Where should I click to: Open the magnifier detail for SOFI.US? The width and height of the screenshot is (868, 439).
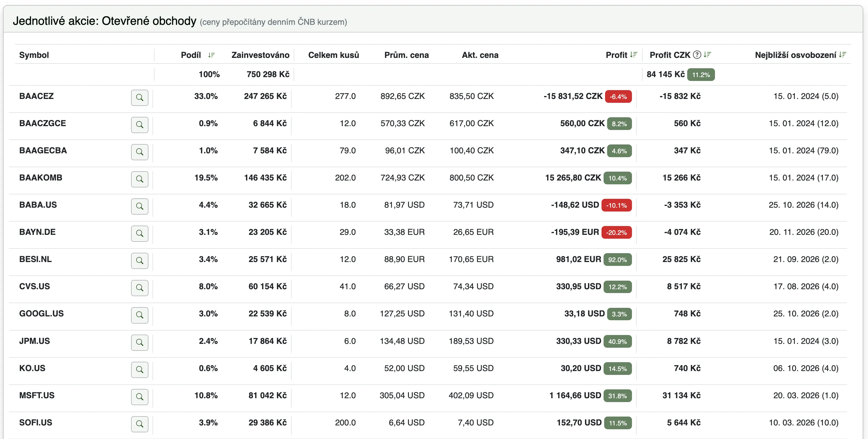pyautogui.click(x=139, y=424)
